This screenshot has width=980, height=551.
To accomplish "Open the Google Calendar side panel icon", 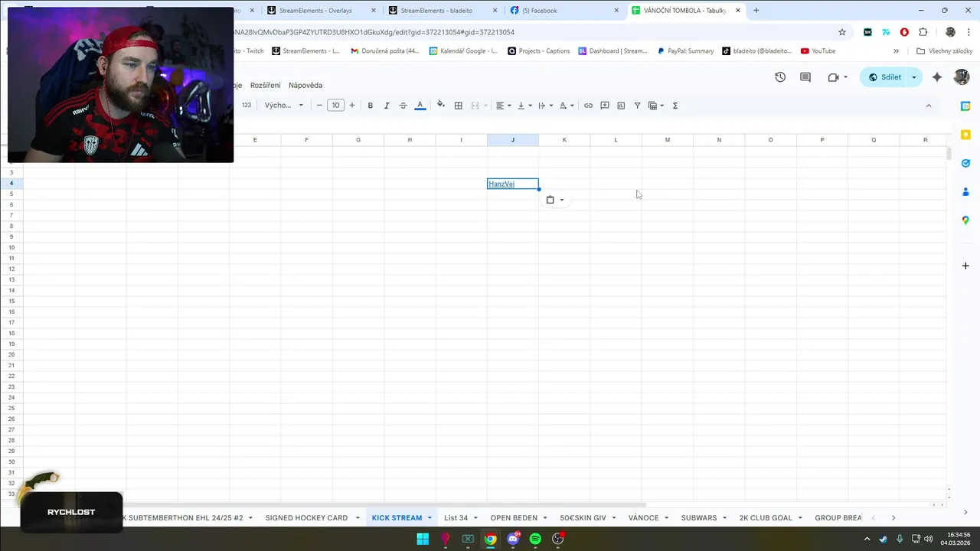I will [965, 106].
